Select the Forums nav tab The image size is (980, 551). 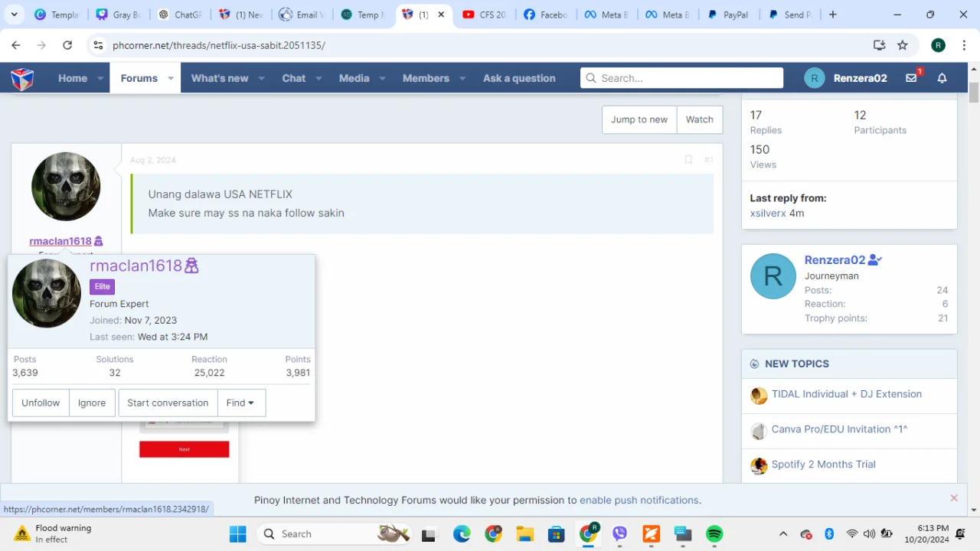pyautogui.click(x=139, y=78)
